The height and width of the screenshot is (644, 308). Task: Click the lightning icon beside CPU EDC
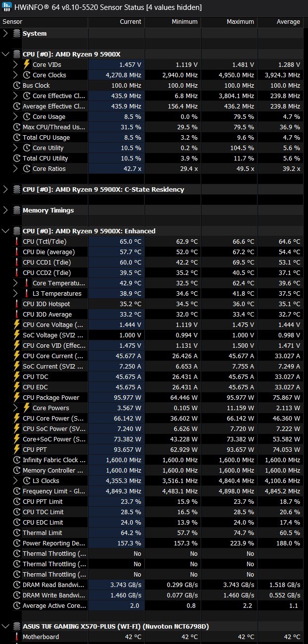pyautogui.click(x=17, y=387)
